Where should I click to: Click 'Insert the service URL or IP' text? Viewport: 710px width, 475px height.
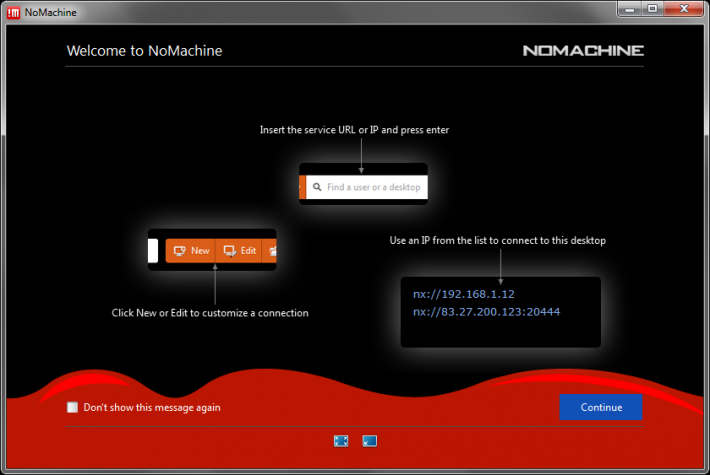pyautogui.click(x=319, y=130)
